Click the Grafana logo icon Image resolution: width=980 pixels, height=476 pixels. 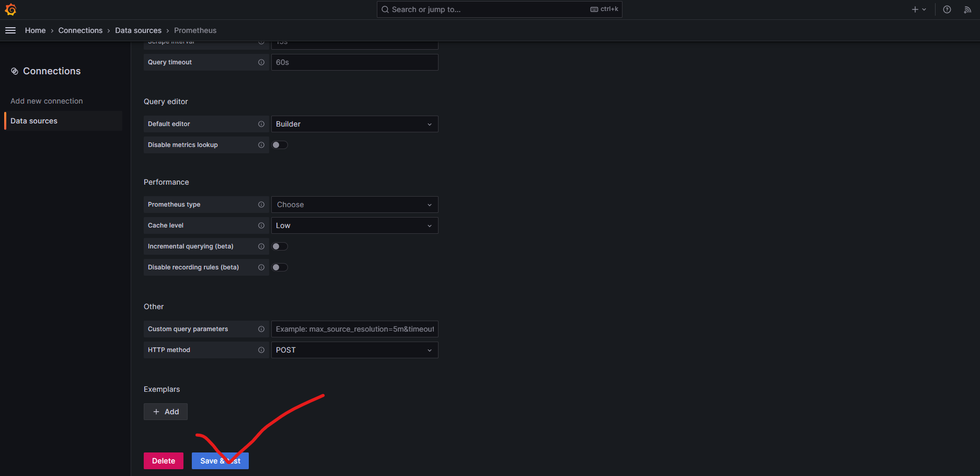[x=10, y=9]
